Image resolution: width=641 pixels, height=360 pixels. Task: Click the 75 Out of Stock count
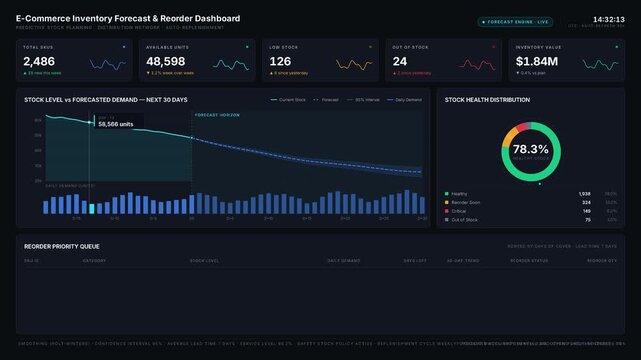[x=588, y=219]
